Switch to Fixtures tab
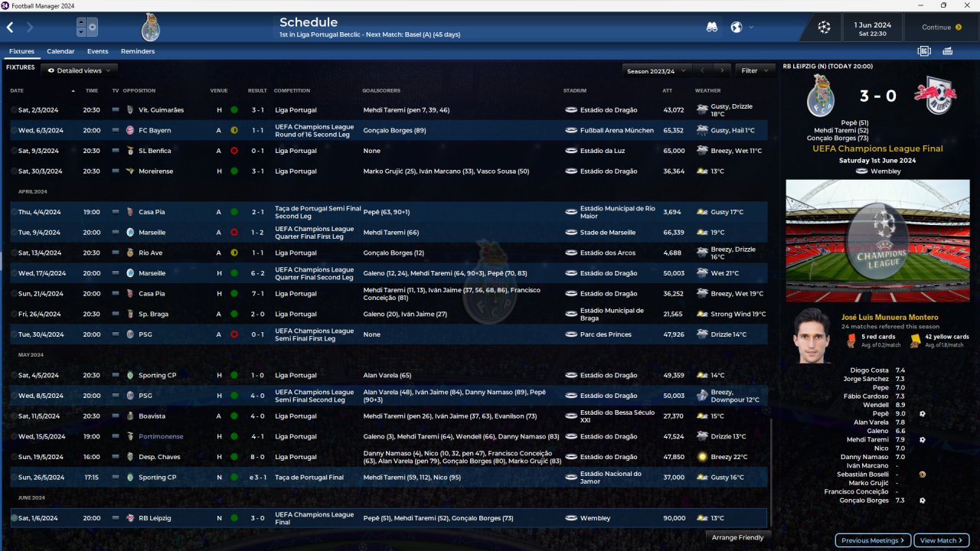This screenshot has height=551, width=980. tap(21, 51)
